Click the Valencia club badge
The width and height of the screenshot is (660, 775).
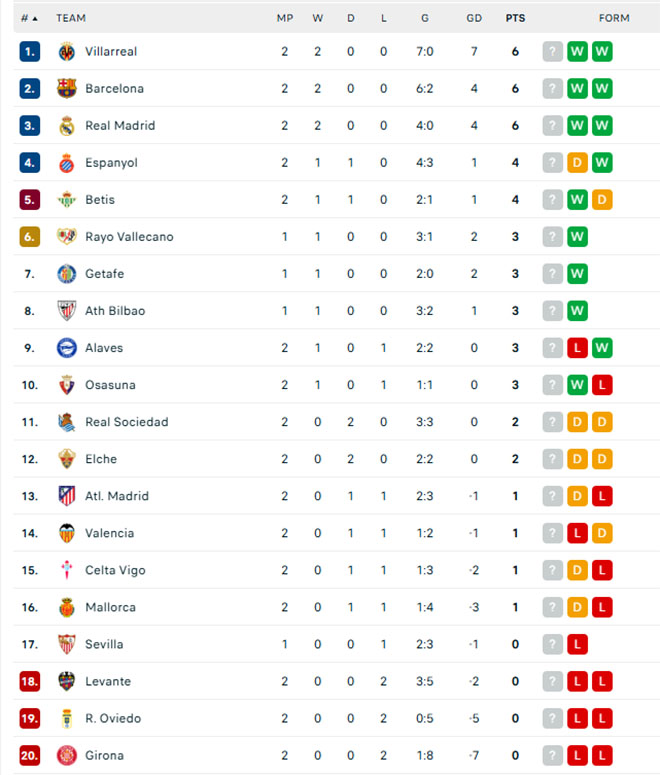pos(67,533)
